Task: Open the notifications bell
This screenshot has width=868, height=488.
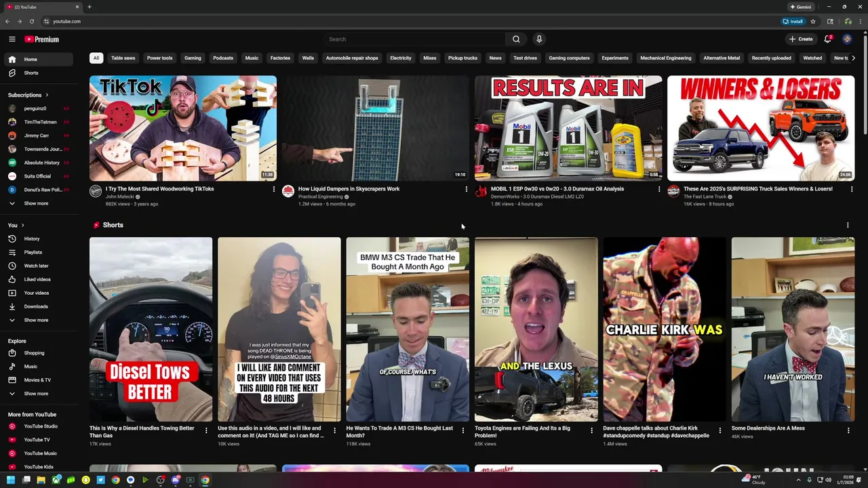Action: [827, 39]
